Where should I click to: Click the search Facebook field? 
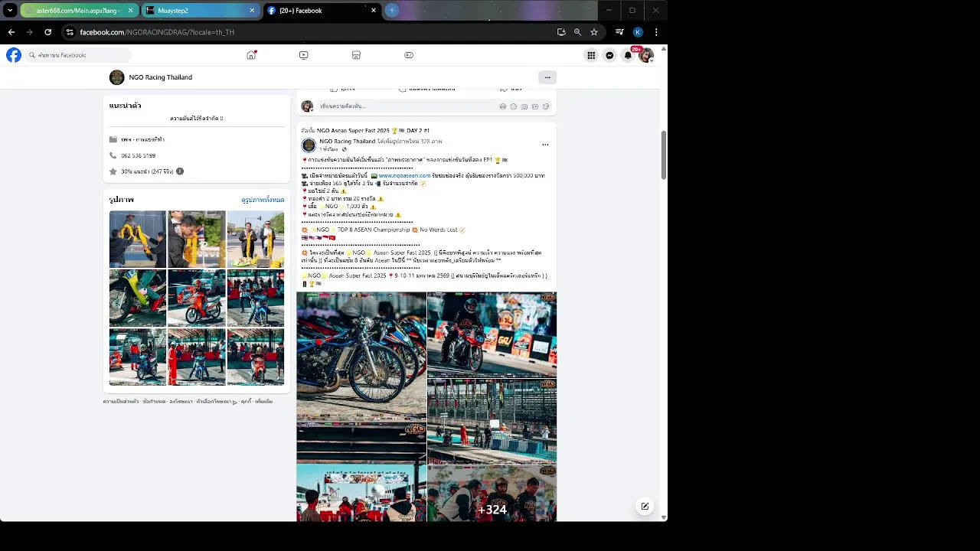[79, 55]
